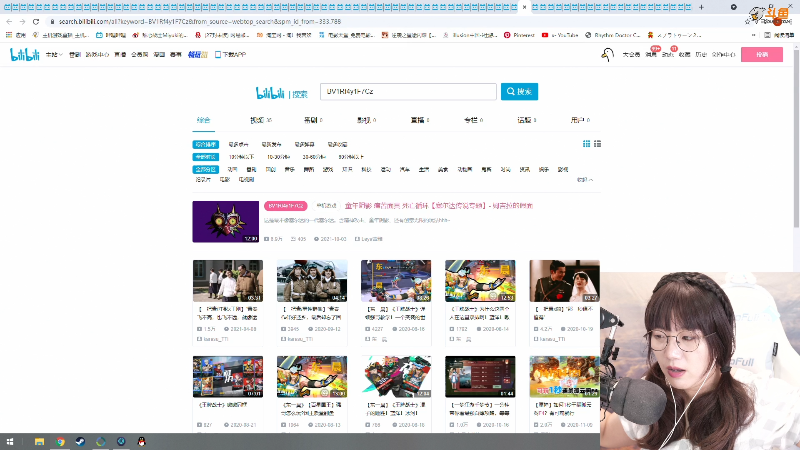Image resolution: width=800 pixels, height=450 pixels.
Task: Open QQ penguin icon in taskbar
Action: coord(141,442)
